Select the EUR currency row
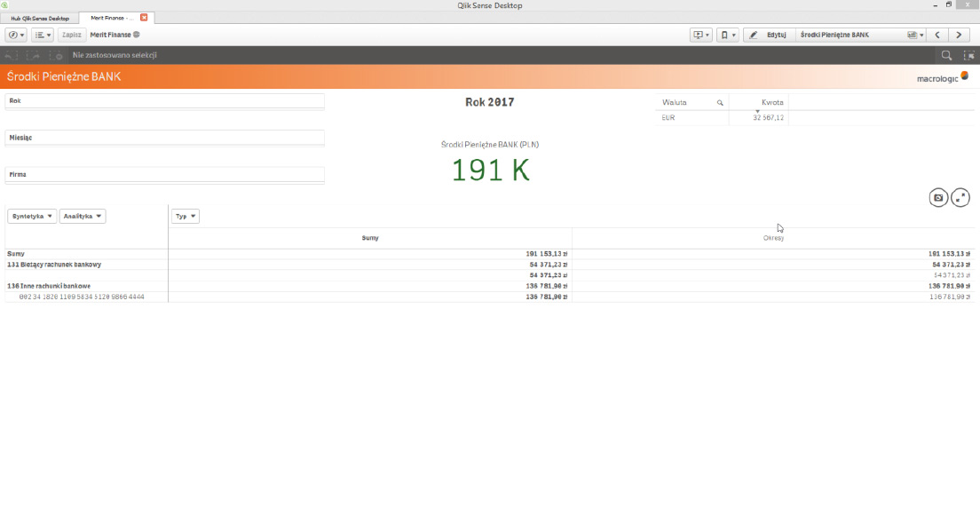The image size is (980, 531). tap(692, 117)
